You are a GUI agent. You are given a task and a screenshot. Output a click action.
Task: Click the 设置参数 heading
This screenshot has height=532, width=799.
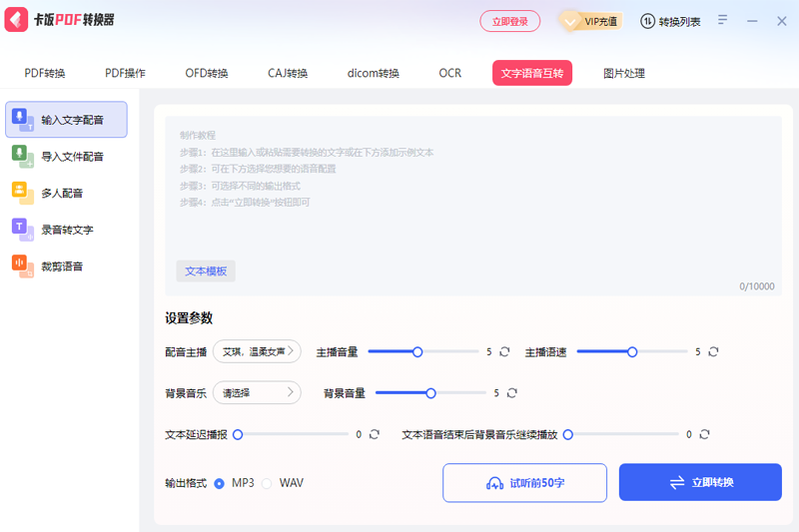click(x=189, y=318)
